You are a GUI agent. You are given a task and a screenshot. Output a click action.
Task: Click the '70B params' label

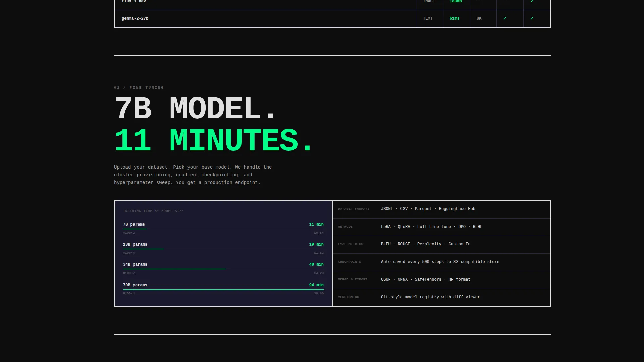click(135, 285)
